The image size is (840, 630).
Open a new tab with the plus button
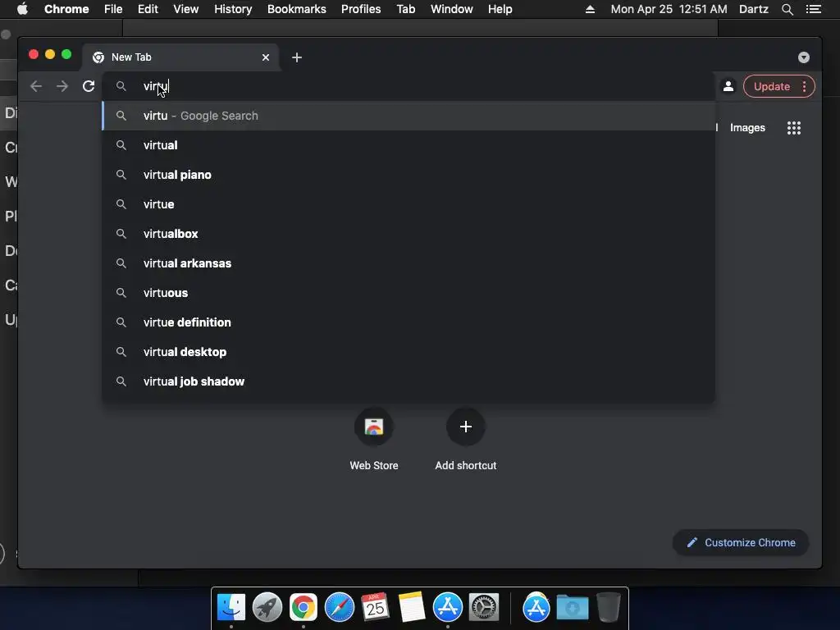coord(297,57)
